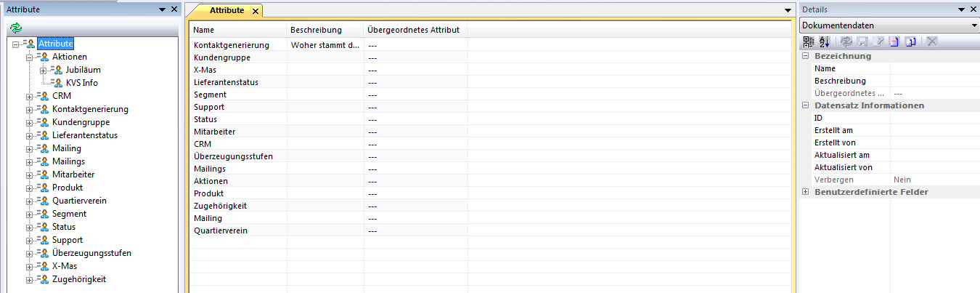The image size is (980, 293).
Task: Open the Dokumentendaten dropdown
Action: pyautogui.click(x=973, y=25)
